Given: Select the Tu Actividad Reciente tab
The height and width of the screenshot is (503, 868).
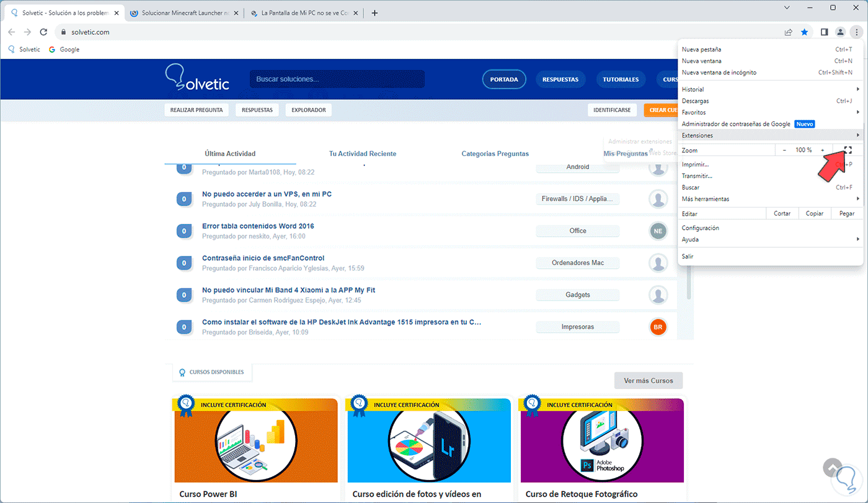Looking at the screenshot, I should 363,154.
